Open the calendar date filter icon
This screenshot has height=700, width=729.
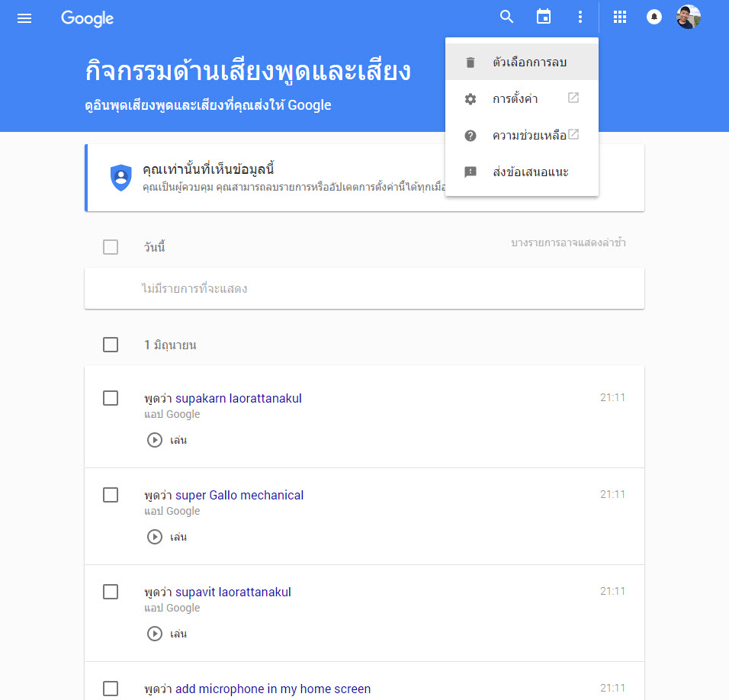click(544, 17)
